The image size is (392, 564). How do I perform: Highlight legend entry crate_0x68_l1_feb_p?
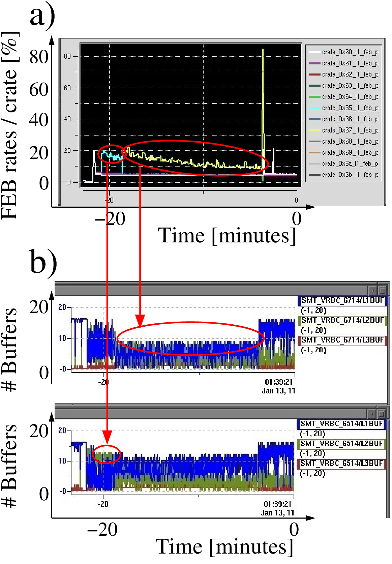(x=344, y=141)
